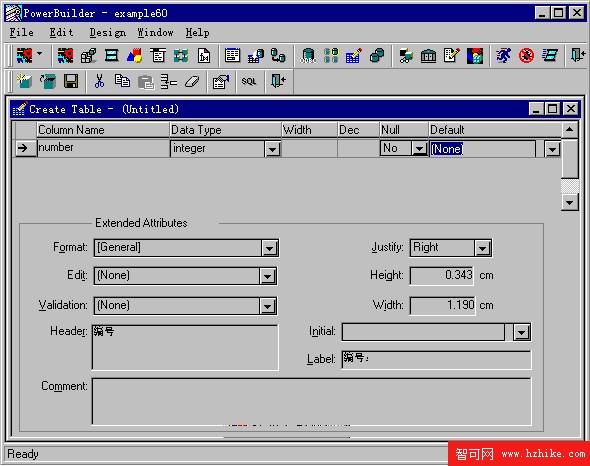590x466 pixels.
Task: Open table Properties icon
Action: coord(220,81)
